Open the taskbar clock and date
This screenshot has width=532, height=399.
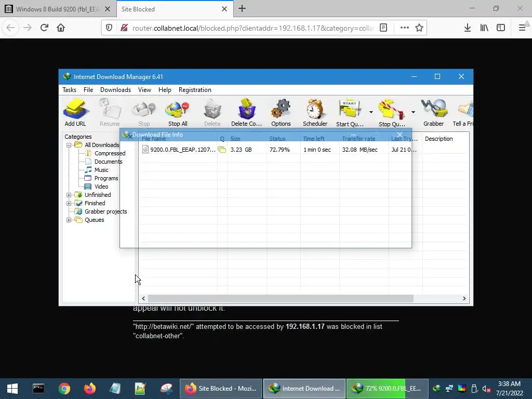coord(509,389)
